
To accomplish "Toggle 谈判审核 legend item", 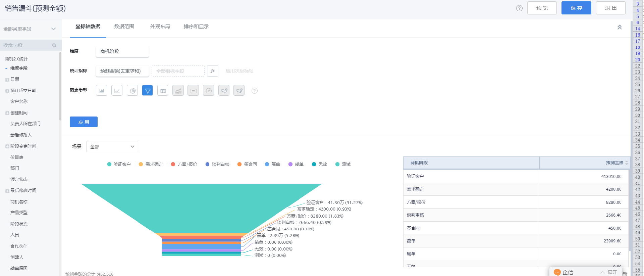I will (217, 164).
